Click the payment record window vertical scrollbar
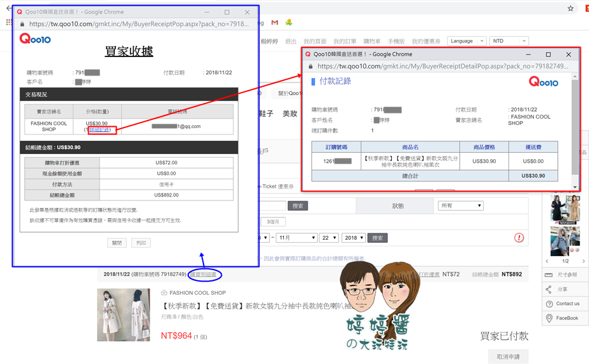 click(x=575, y=127)
